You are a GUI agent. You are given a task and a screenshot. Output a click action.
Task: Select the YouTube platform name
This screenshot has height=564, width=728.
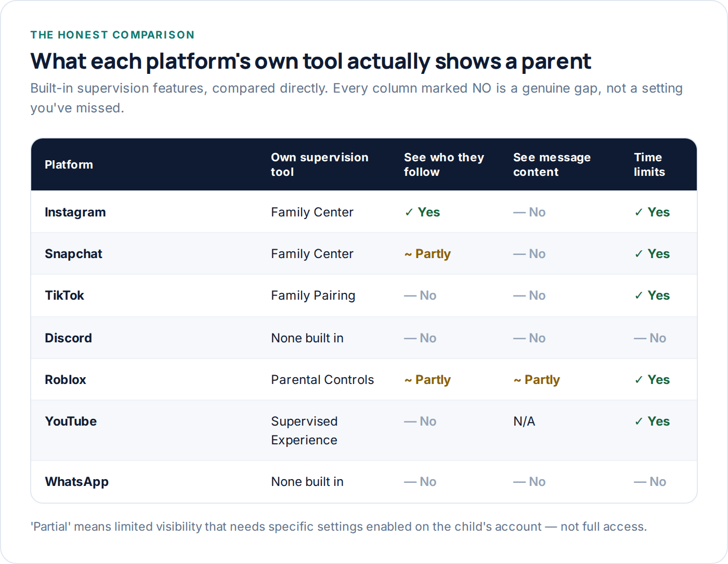pyautogui.click(x=71, y=421)
